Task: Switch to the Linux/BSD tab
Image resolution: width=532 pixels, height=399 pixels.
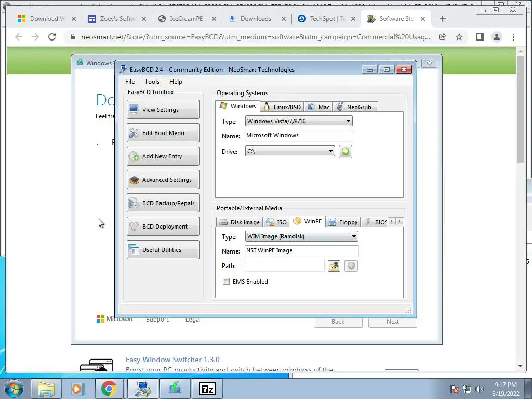Action: pyautogui.click(x=282, y=107)
